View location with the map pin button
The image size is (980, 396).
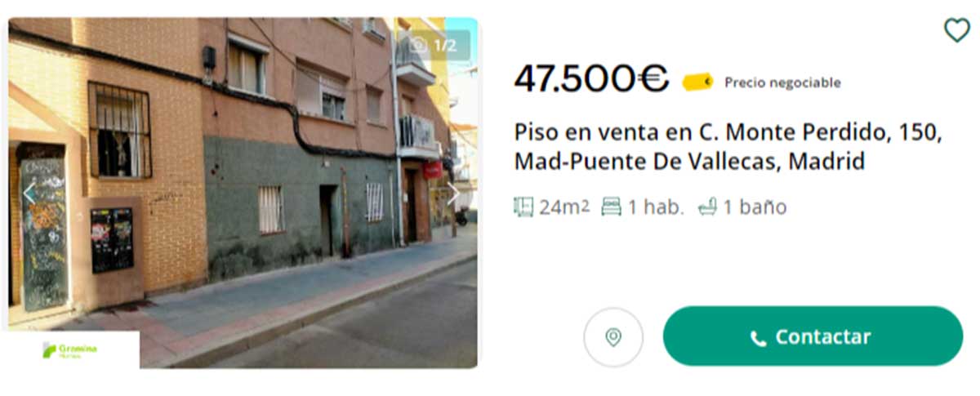tap(613, 336)
